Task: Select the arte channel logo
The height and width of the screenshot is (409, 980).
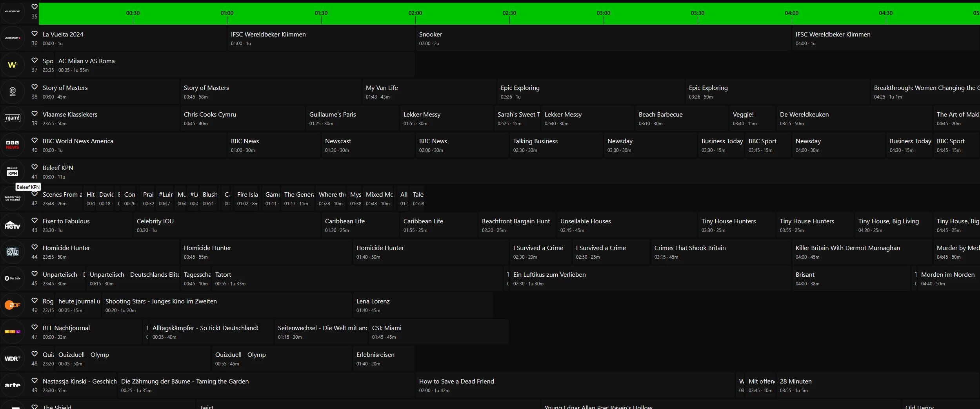Action: click(x=13, y=385)
